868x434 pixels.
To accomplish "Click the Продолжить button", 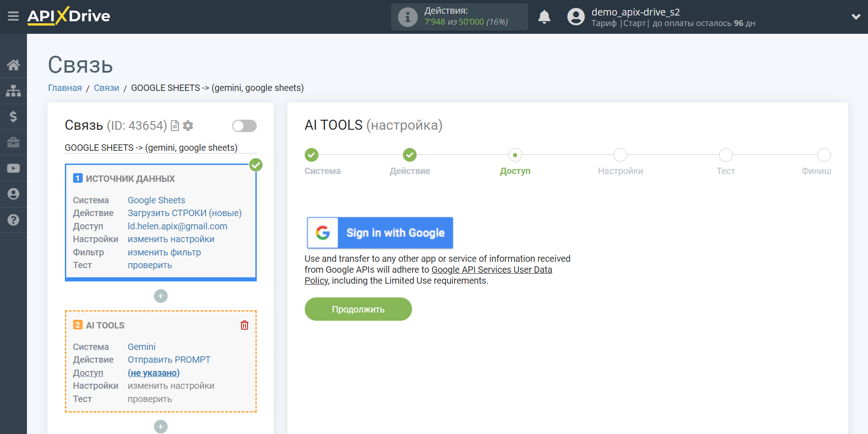I will (358, 309).
